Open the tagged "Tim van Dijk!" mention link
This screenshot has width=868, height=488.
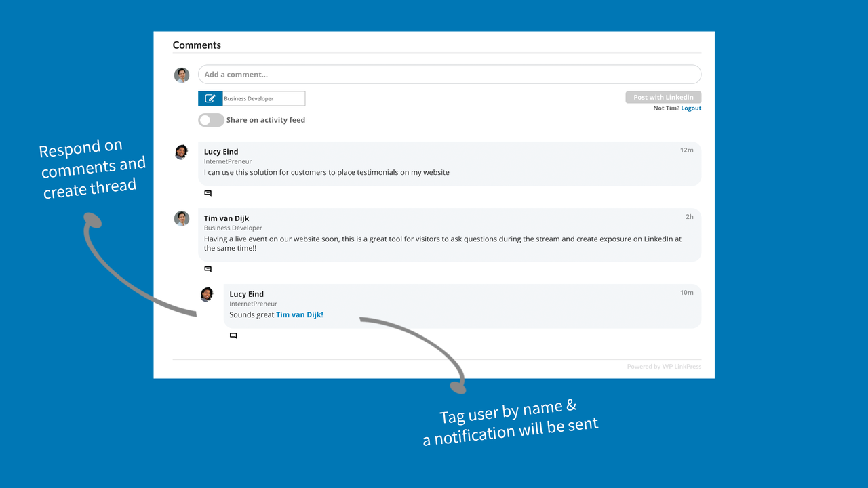pyautogui.click(x=299, y=314)
